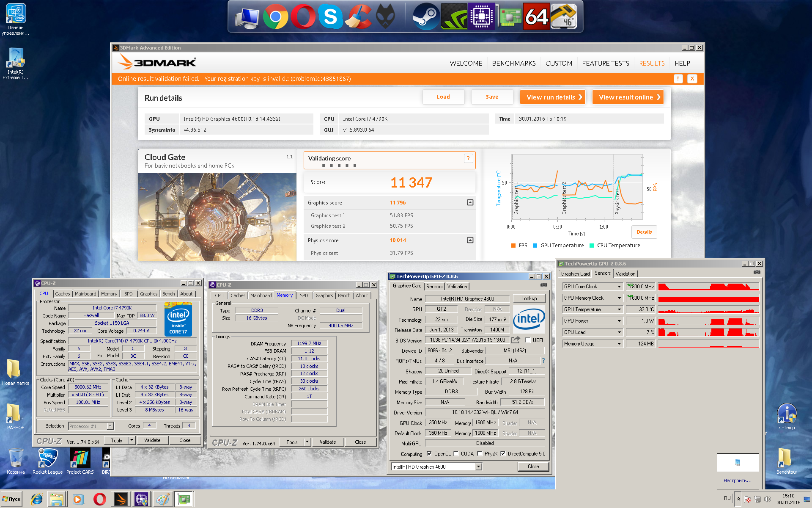Open Skype from the top dock
812x508 pixels.
pos(330,17)
